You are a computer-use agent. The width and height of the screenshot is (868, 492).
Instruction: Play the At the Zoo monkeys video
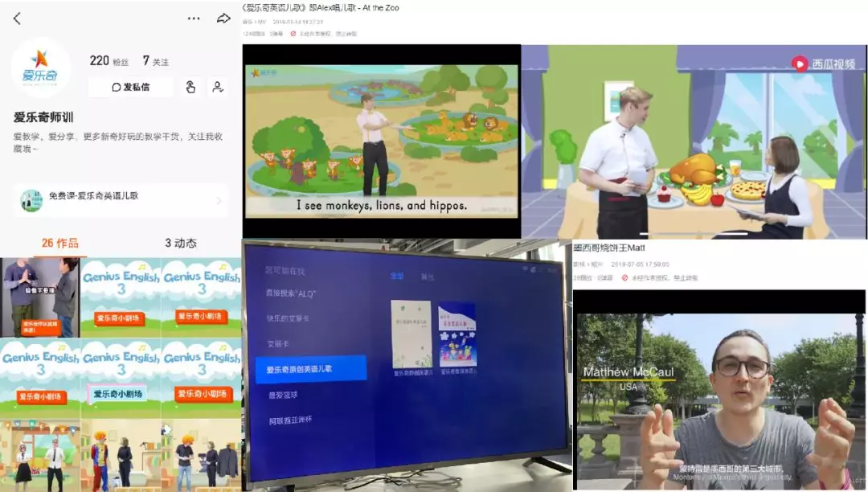click(x=381, y=141)
